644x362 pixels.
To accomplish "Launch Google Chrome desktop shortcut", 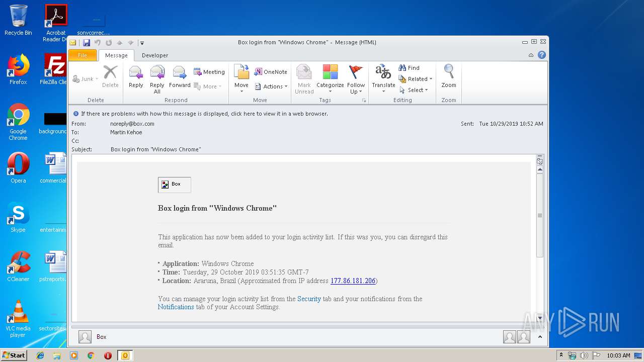I will (x=18, y=122).
